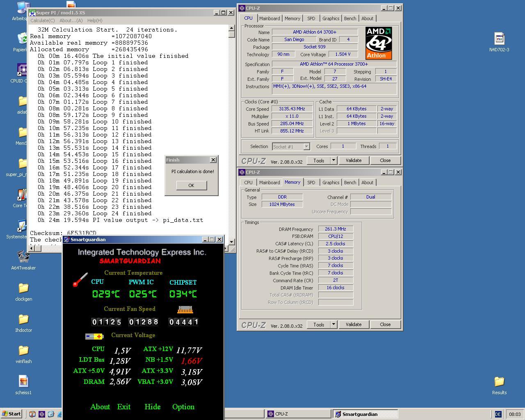
Task: Open the super_pi_mod folder on the desktop
Action: tap(22, 164)
